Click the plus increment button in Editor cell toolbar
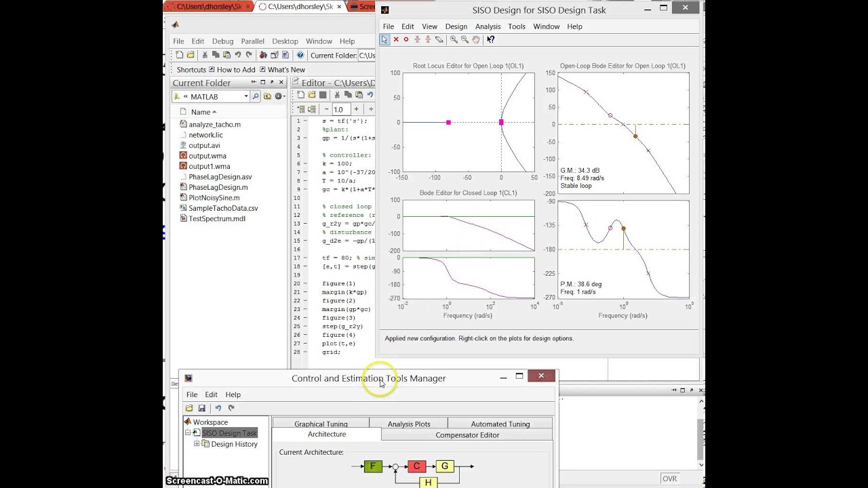The width and height of the screenshot is (868, 488). (356, 109)
